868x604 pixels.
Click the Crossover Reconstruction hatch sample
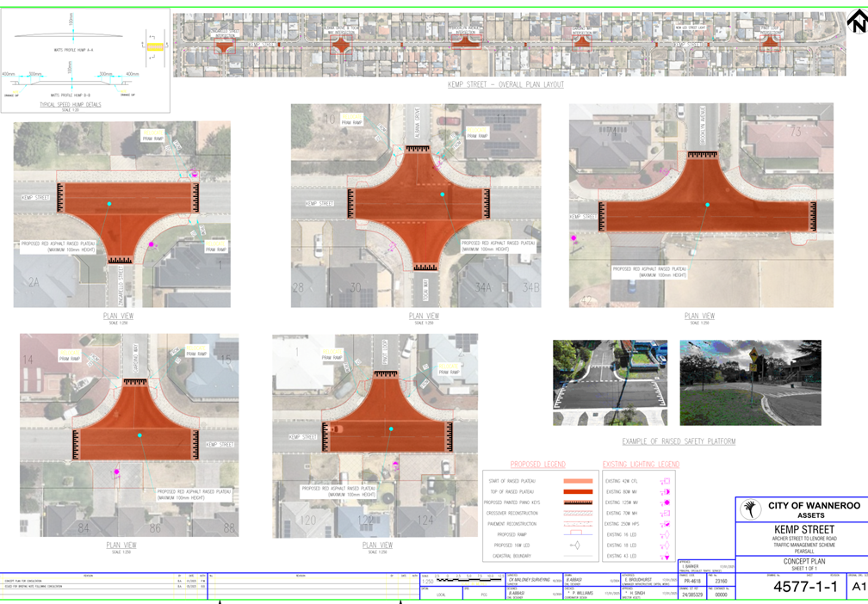pyautogui.click(x=577, y=513)
